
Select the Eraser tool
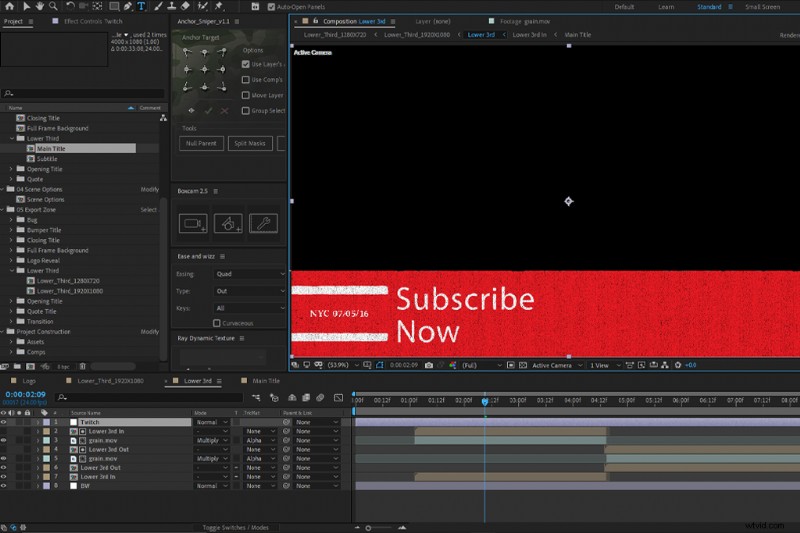[x=185, y=6]
